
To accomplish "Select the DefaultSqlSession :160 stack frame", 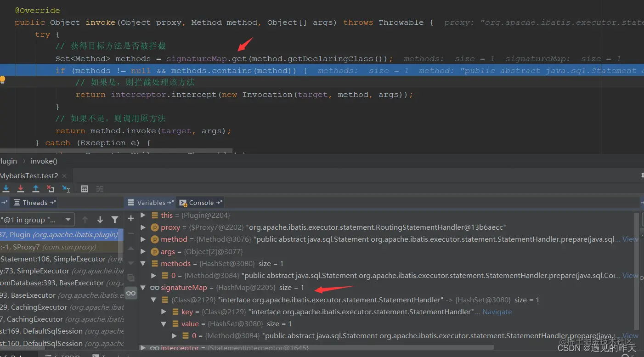I will point(62,343).
